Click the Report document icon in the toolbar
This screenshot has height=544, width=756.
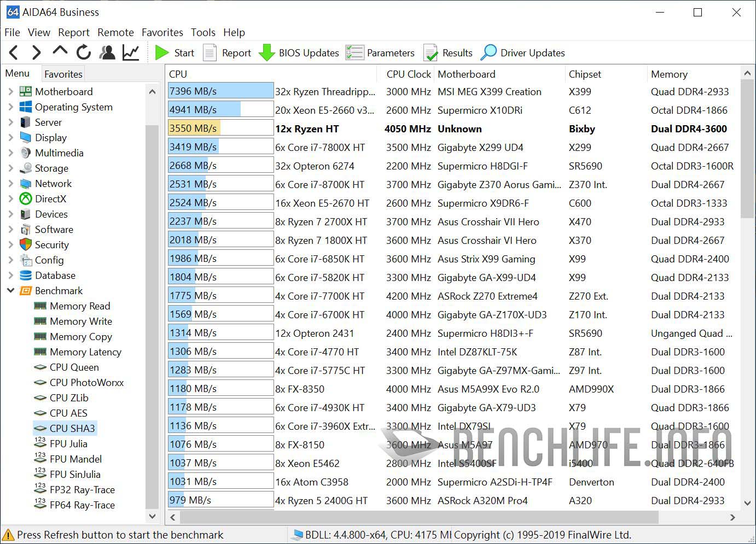(210, 52)
